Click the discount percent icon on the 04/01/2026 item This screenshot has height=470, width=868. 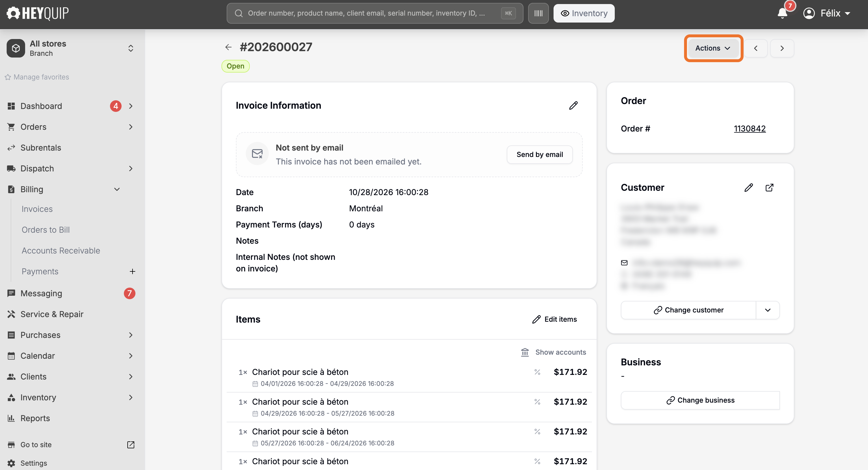537,372
